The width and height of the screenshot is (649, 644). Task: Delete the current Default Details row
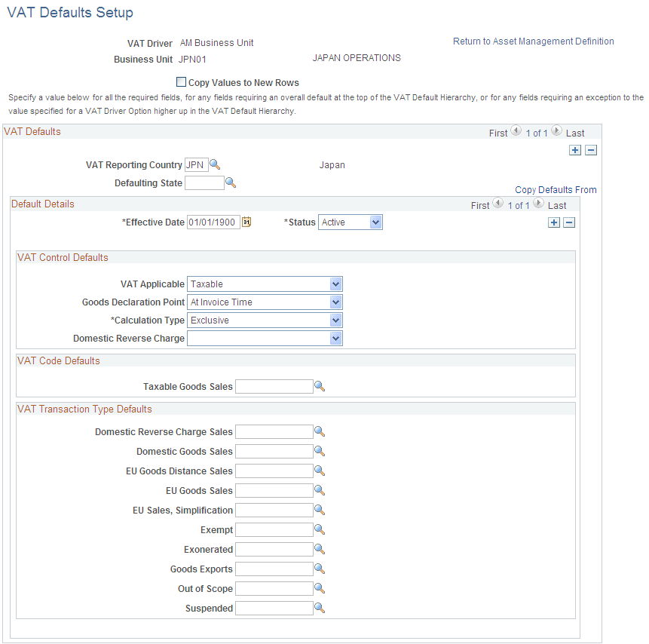click(570, 222)
